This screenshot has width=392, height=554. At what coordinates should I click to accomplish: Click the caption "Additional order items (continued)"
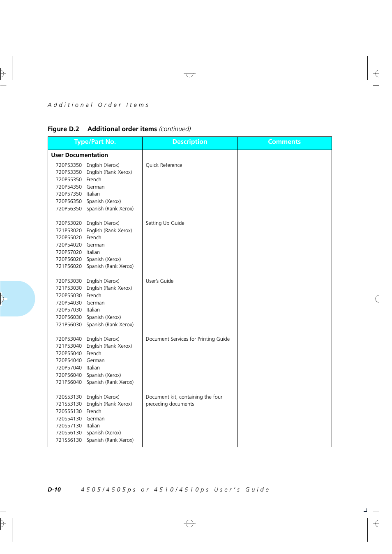pos(139,129)
